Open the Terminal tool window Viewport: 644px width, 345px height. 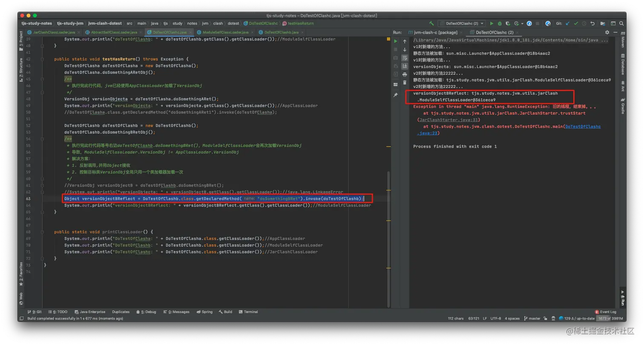point(248,312)
